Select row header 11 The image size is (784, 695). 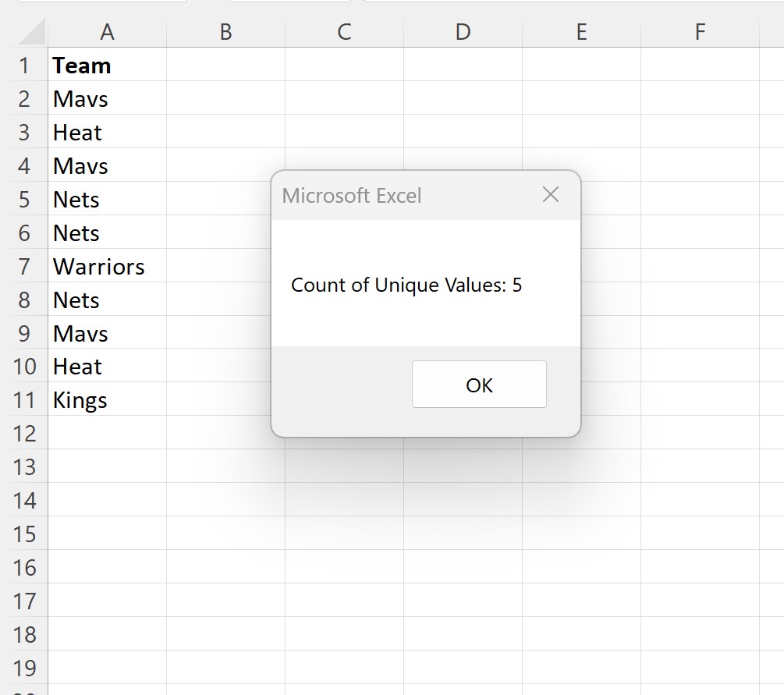(x=25, y=399)
